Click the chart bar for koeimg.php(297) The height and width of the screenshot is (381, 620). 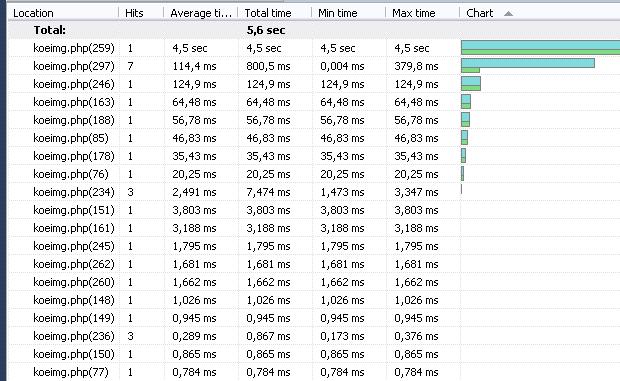click(x=528, y=66)
